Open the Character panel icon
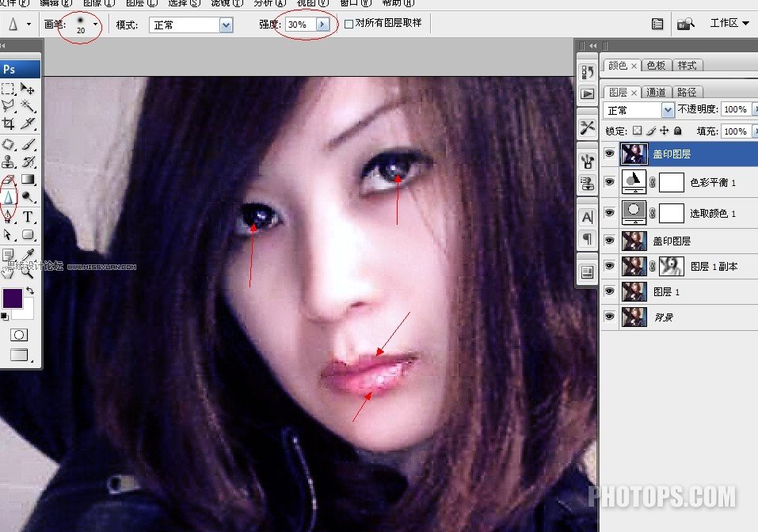 [588, 217]
